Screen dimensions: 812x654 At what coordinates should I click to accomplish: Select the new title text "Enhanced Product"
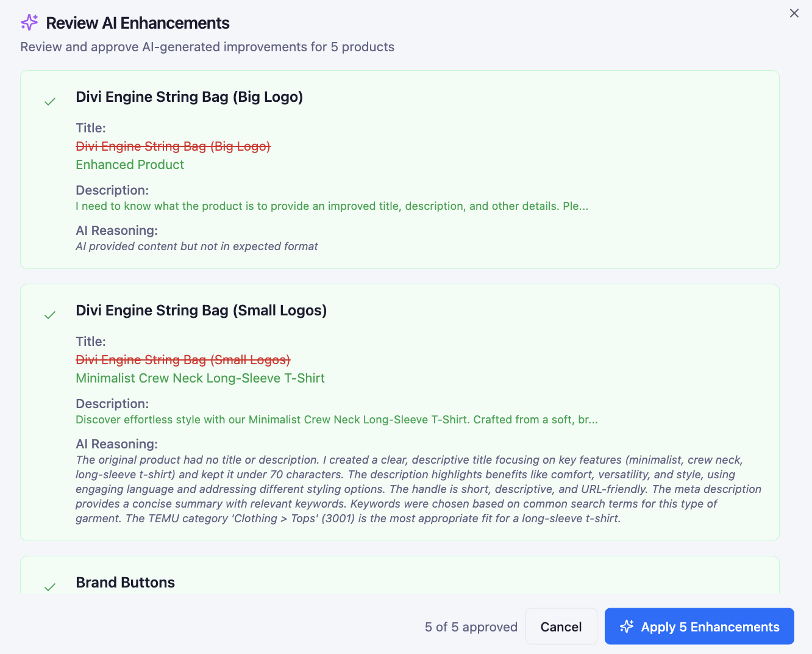click(129, 164)
